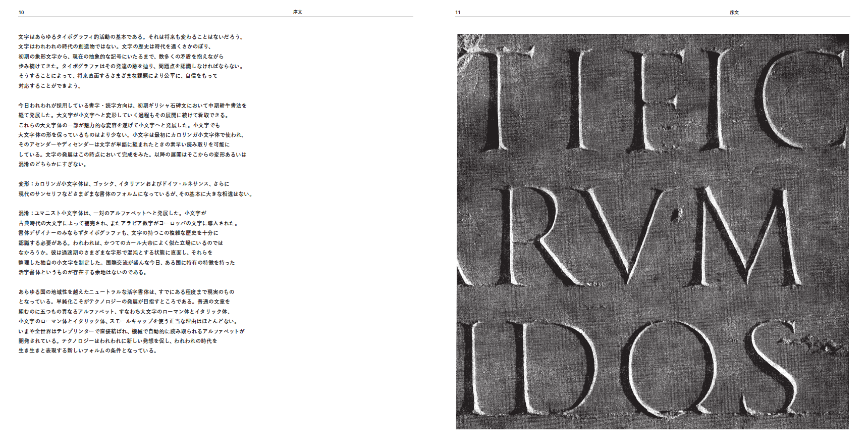This screenshot has height=445, width=868.
Task: Click the line 対応することができよう。
Action: (49, 86)
